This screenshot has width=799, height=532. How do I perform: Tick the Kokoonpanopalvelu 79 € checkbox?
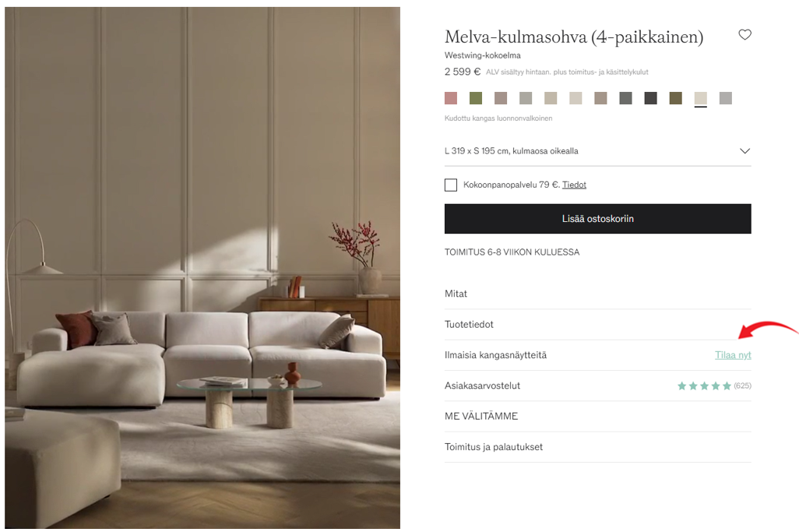coord(450,185)
